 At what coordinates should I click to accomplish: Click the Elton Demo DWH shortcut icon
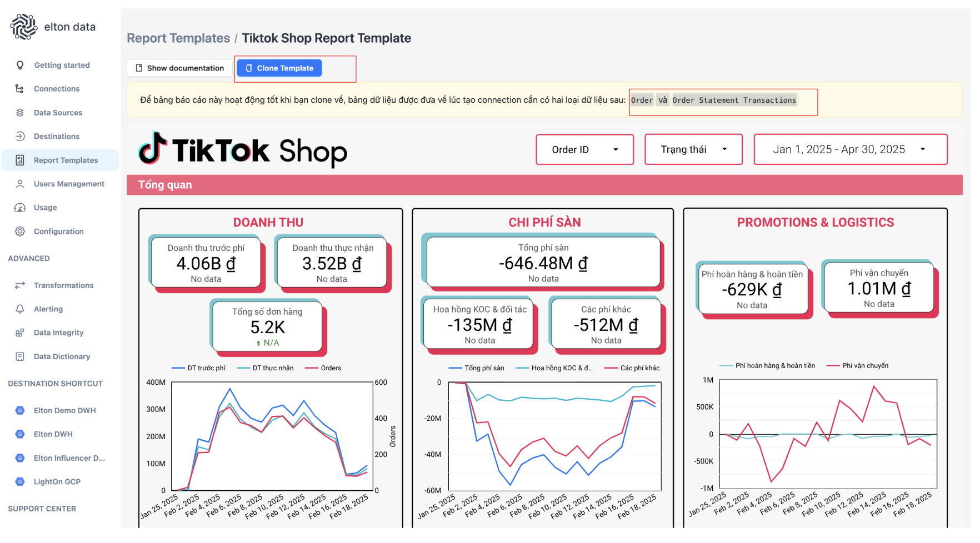click(x=20, y=410)
